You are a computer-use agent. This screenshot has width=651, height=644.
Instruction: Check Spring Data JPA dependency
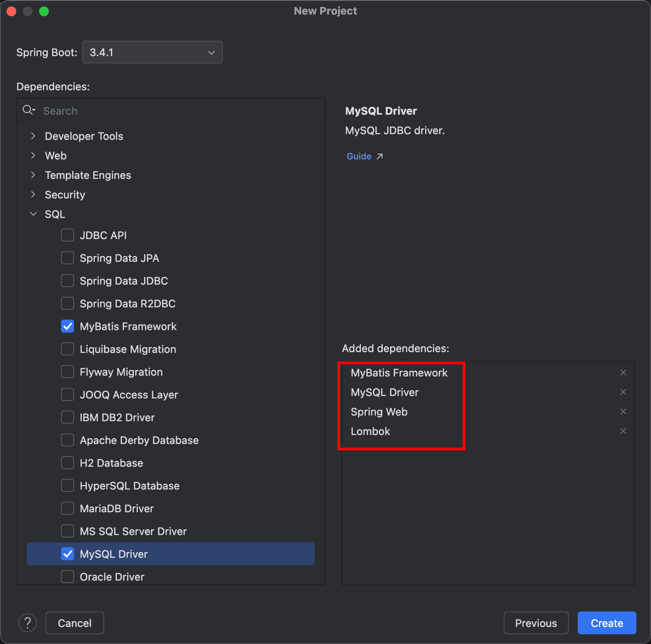pos(68,258)
